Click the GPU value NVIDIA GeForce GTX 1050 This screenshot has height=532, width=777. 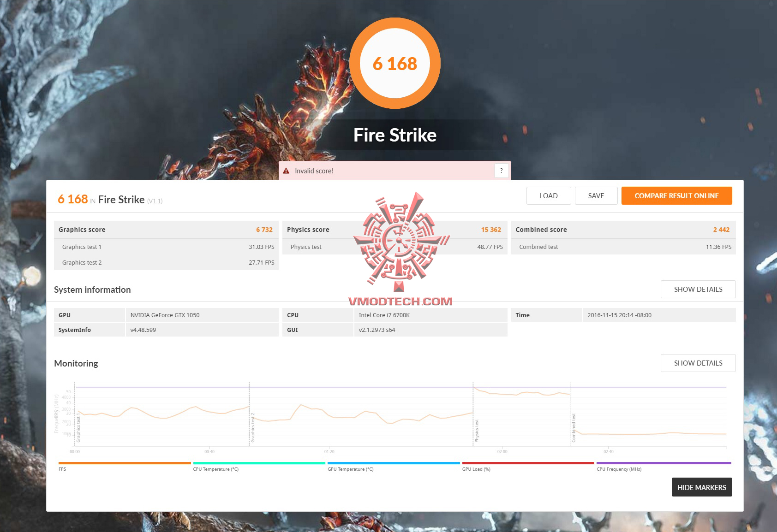pos(165,315)
